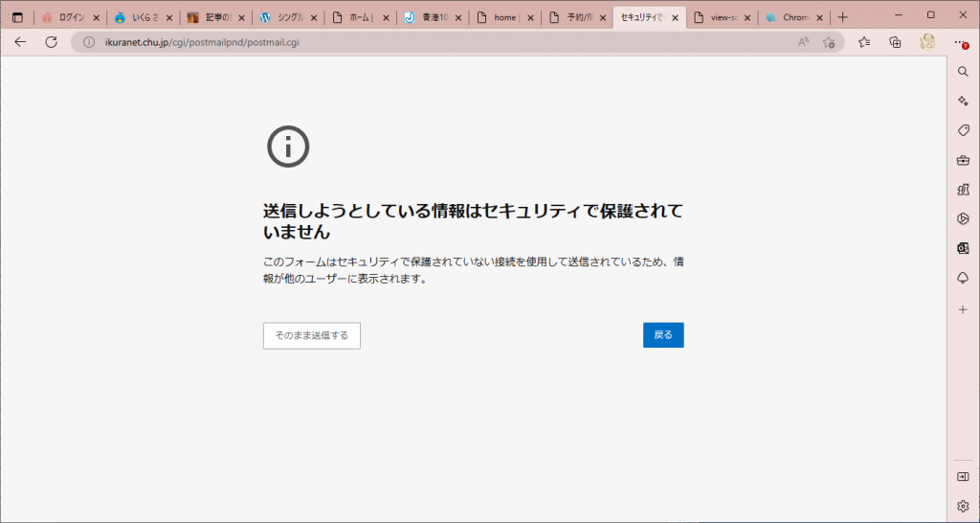This screenshot has width=980, height=523.
Task: Open Settings and more ellipsis menu
Action: point(961,42)
